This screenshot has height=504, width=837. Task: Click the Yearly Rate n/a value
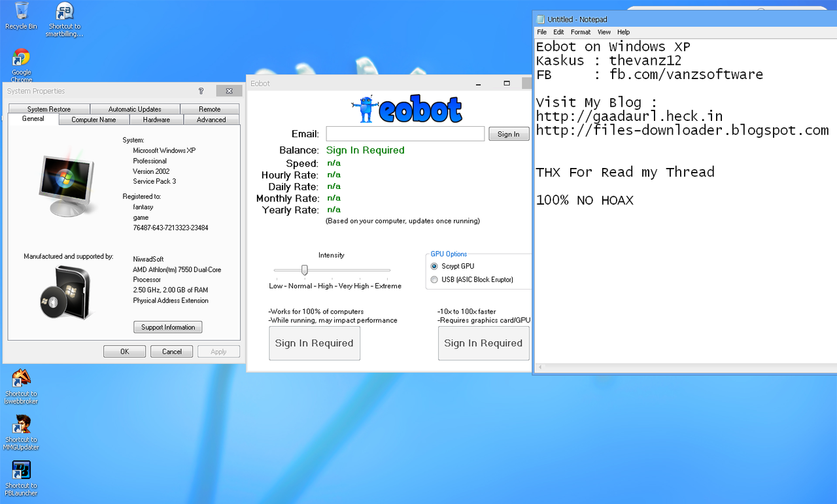[333, 210]
